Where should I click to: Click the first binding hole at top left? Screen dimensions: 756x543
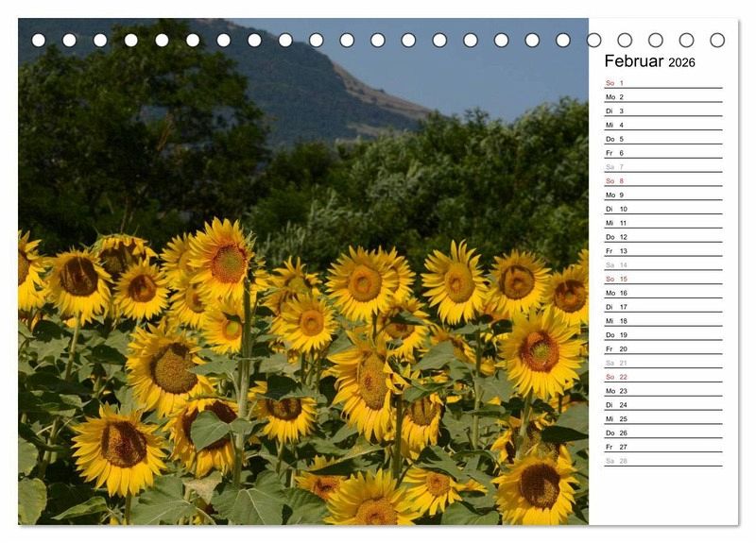(39, 40)
